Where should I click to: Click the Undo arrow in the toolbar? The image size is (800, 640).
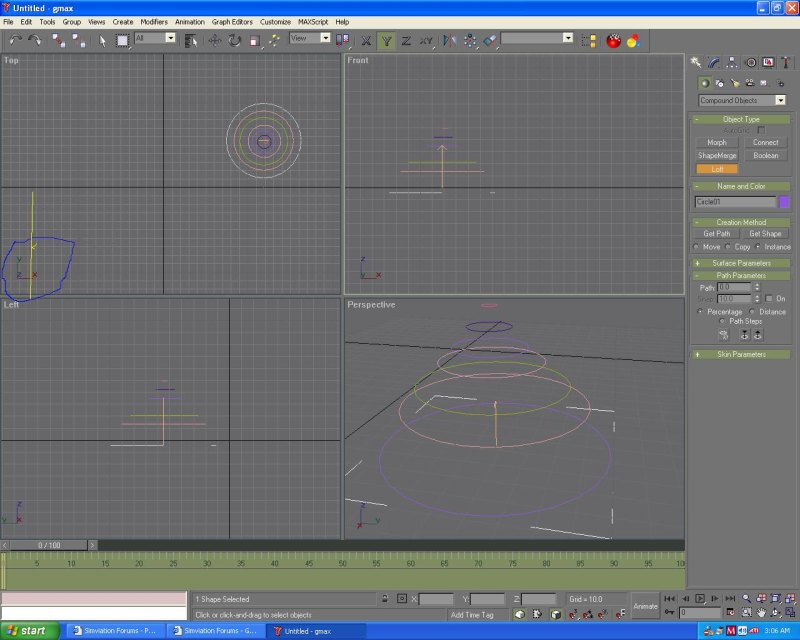click(x=15, y=40)
